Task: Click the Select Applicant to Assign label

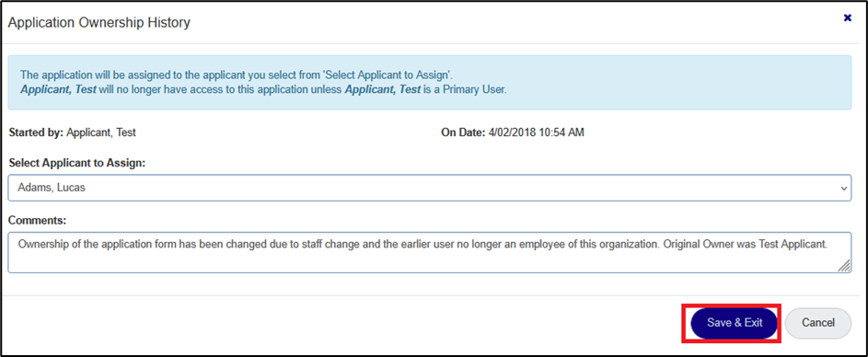Action: (77, 163)
